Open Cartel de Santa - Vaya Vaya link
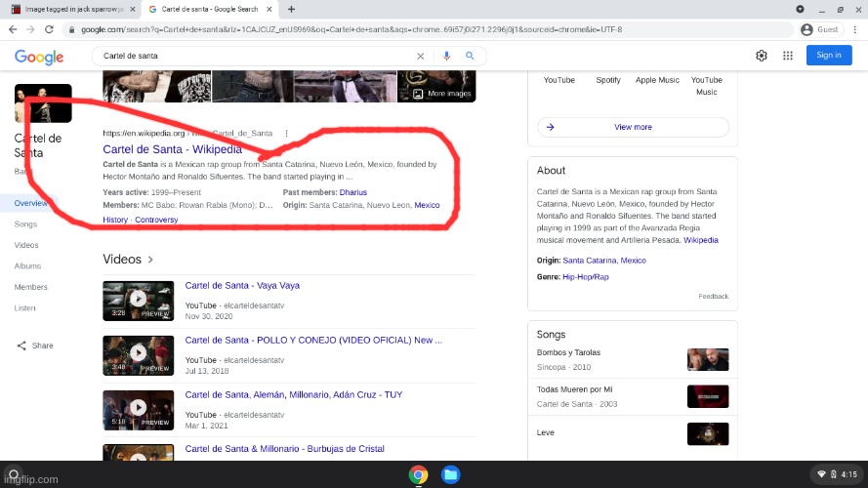Screen dimensions: 868x488 pyautogui.click(x=242, y=286)
